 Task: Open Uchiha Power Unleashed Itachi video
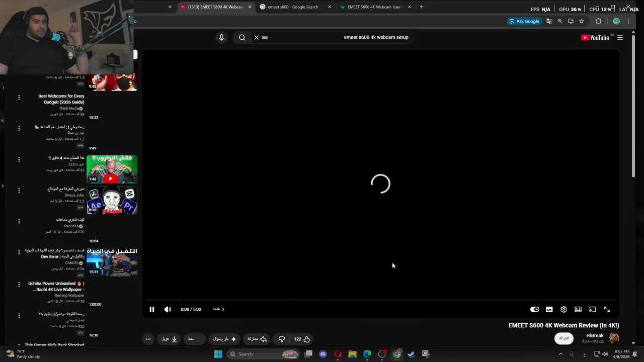(x=56, y=286)
